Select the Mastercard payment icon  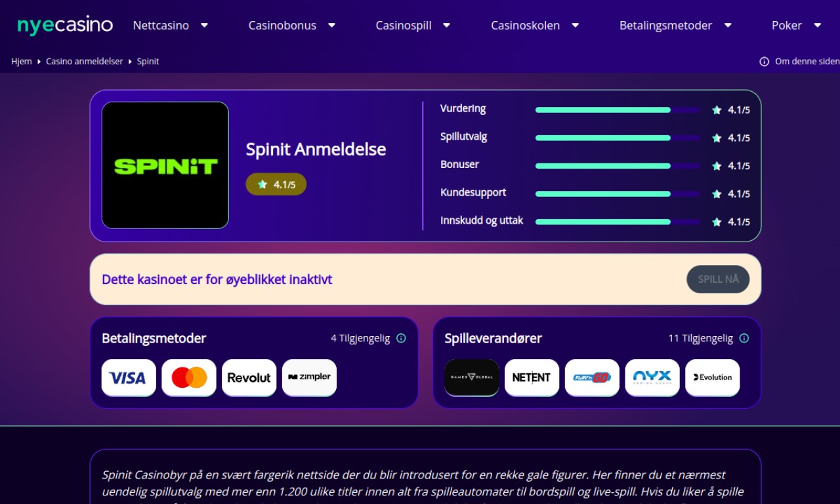pyautogui.click(x=189, y=377)
